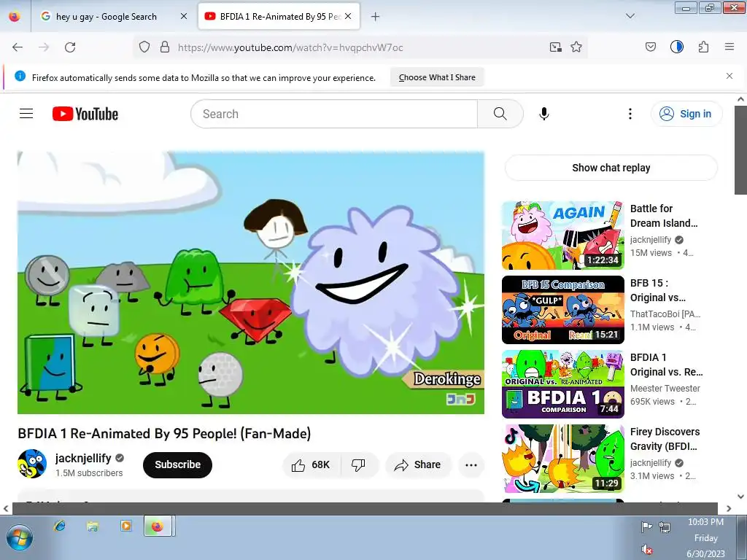The height and width of the screenshot is (560, 747).
Task: Click the Sign in button
Action: click(686, 114)
